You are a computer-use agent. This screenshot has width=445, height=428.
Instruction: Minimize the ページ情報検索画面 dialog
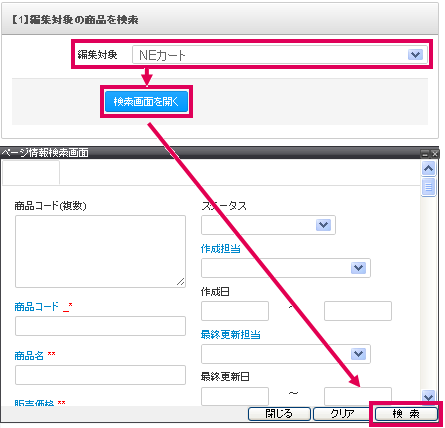click(425, 154)
